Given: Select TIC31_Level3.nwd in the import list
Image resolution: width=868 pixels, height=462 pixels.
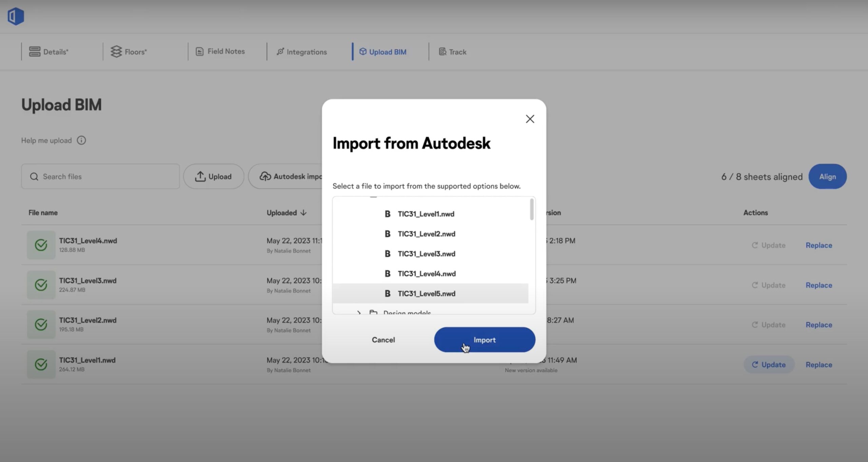Looking at the screenshot, I should point(426,254).
